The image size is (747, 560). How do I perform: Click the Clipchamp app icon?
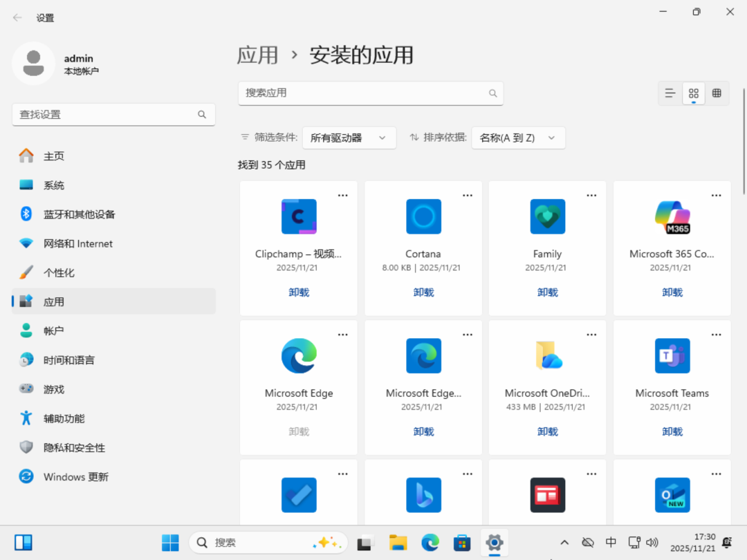tap(299, 216)
